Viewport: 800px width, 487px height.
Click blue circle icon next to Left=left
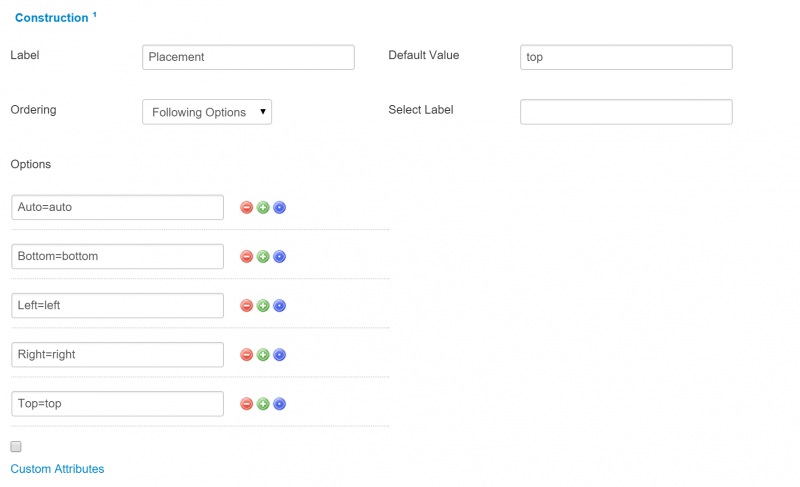(x=279, y=305)
